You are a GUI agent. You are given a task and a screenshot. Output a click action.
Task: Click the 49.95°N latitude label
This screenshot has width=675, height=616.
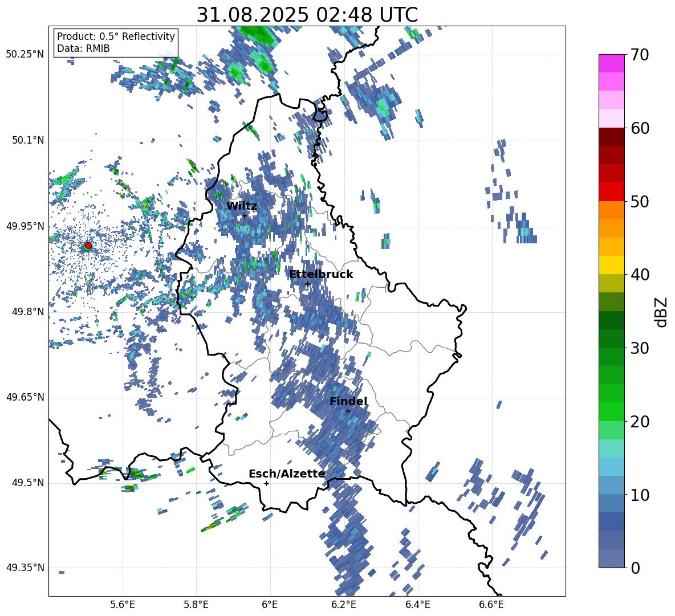point(25,226)
